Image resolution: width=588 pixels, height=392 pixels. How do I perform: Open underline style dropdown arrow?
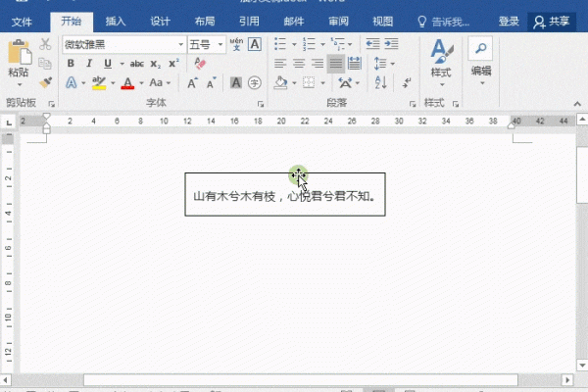(122, 64)
